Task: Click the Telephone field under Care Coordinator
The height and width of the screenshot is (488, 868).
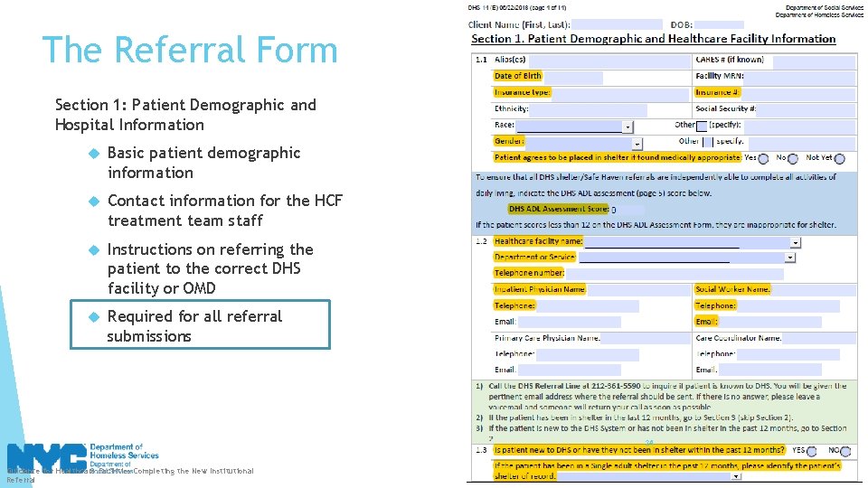Action: (x=788, y=354)
